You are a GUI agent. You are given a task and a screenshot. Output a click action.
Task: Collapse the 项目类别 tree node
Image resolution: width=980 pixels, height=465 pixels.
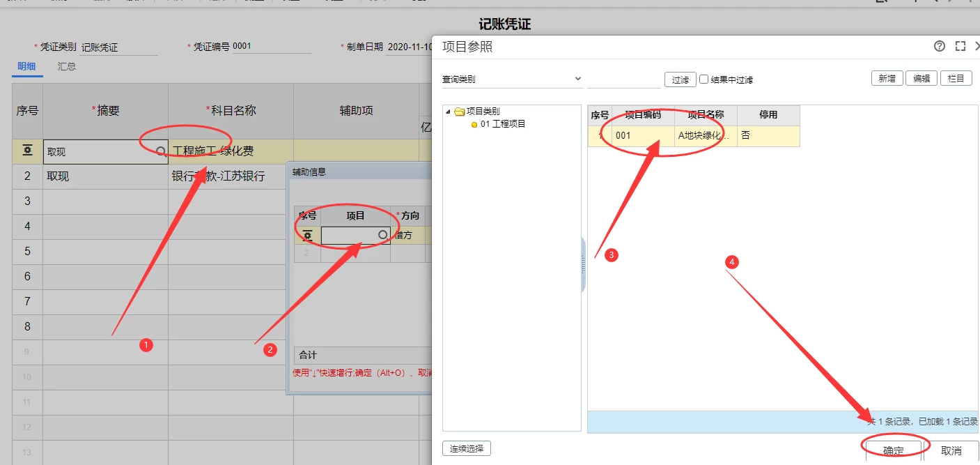[x=448, y=112]
